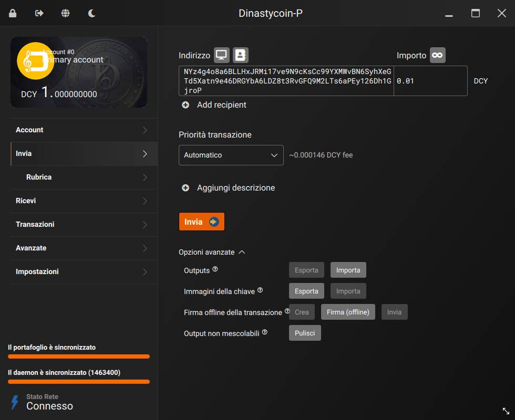The height and width of the screenshot is (420, 515).
Task: Click help icon beside Output non mescolabili
Action: (265, 332)
